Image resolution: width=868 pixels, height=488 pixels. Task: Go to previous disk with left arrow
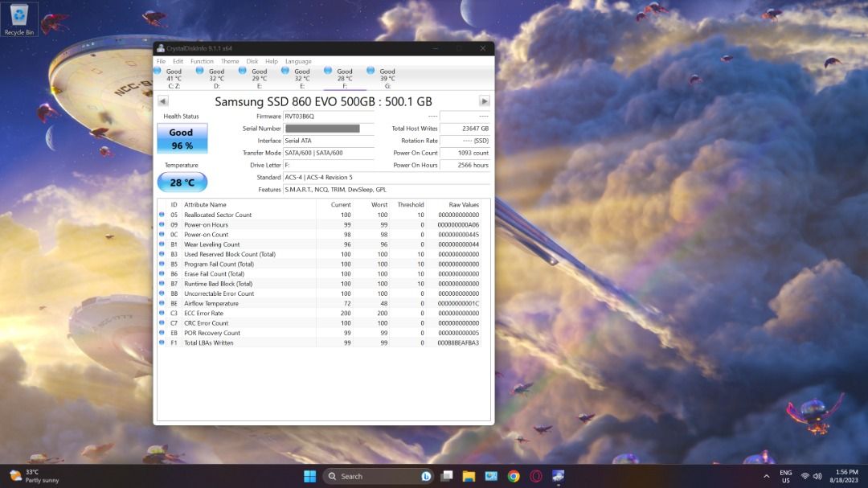pyautogui.click(x=162, y=101)
